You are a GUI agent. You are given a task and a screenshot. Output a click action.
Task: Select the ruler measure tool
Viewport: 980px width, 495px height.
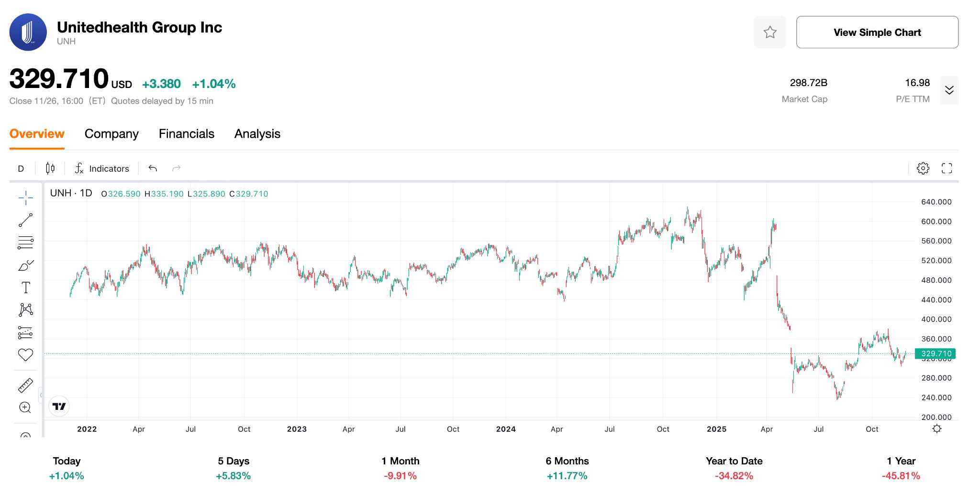click(26, 385)
